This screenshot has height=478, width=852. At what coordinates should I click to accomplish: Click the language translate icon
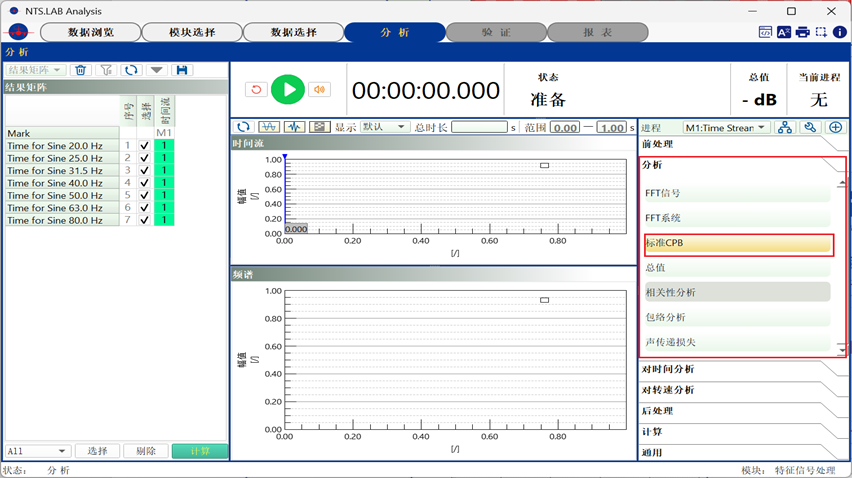click(783, 32)
